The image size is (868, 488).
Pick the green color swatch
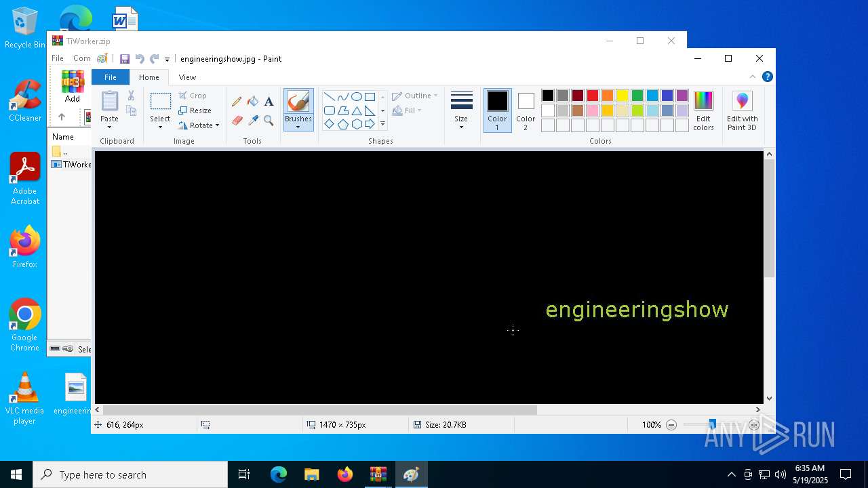pyautogui.click(x=637, y=96)
